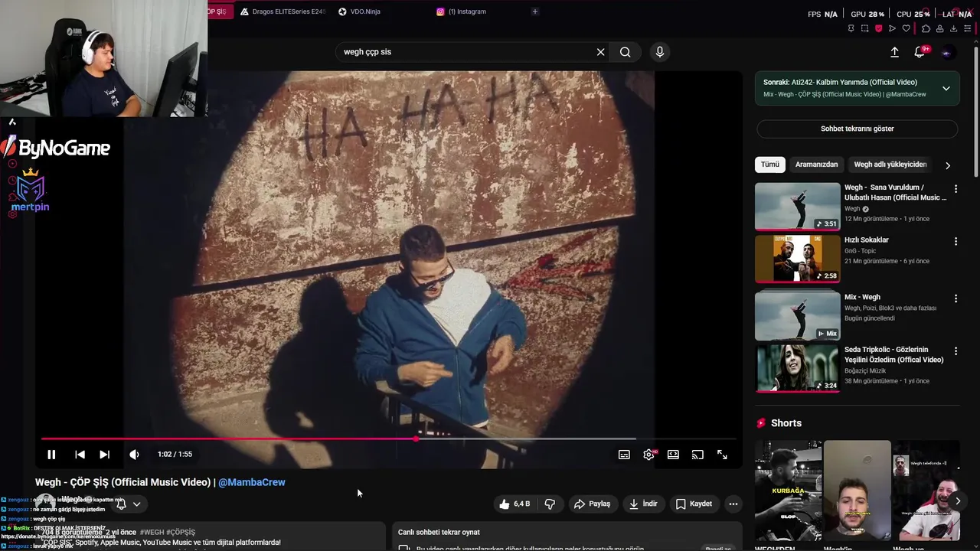The height and width of the screenshot is (551, 980).
Task: Open channel notification bell dropdown
Action: coord(128,504)
